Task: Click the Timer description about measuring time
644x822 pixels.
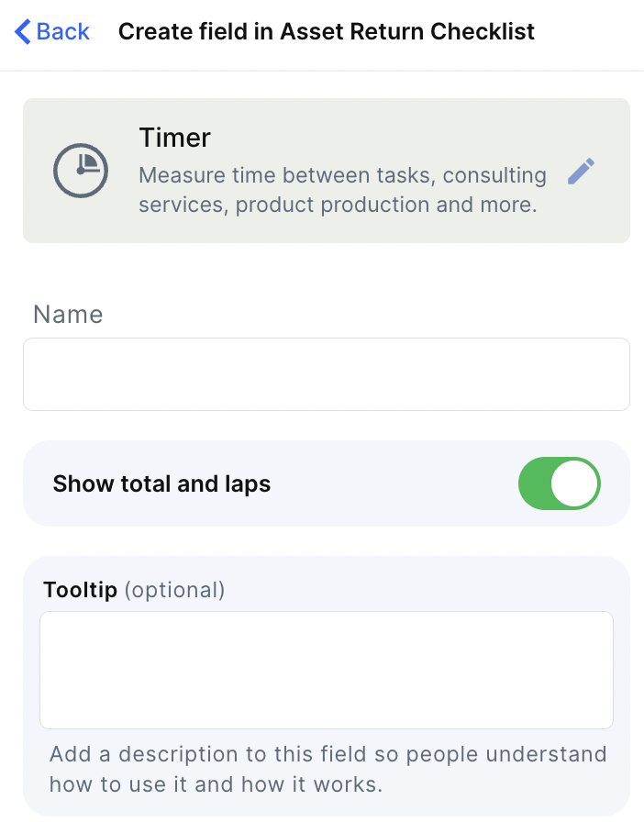Action: (x=341, y=175)
